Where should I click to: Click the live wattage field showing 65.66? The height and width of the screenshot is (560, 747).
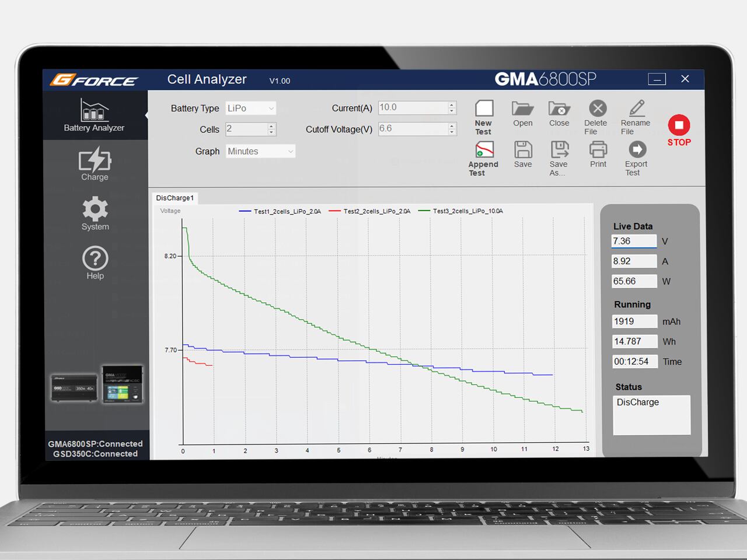pyautogui.click(x=634, y=281)
